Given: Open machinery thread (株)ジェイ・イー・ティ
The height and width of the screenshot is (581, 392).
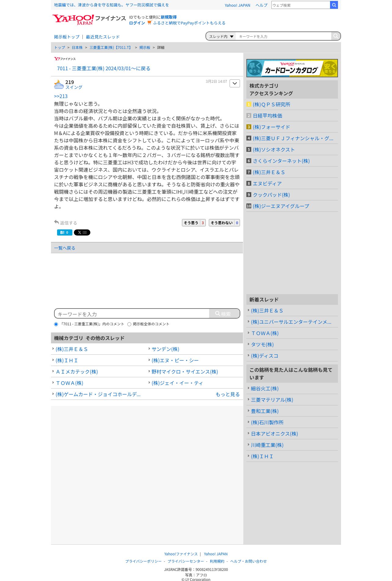Looking at the screenshot, I should click(x=177, y=383).
